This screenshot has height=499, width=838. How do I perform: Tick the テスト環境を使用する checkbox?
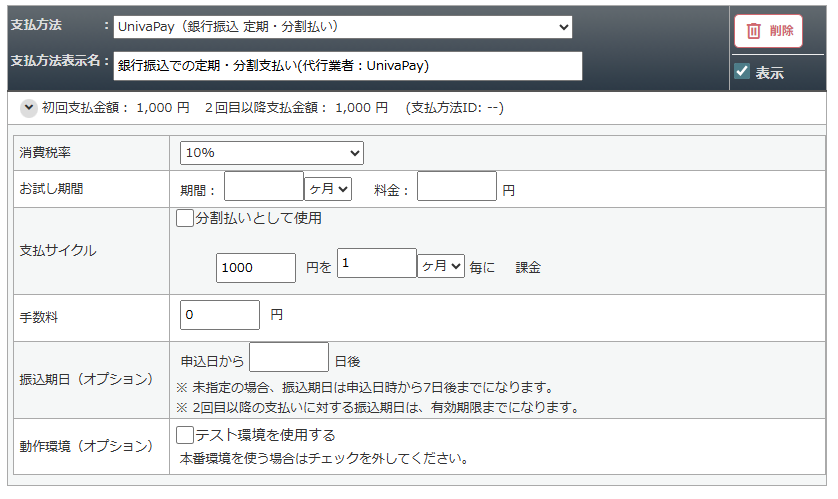pyautogui.click(x=184, y=435)
